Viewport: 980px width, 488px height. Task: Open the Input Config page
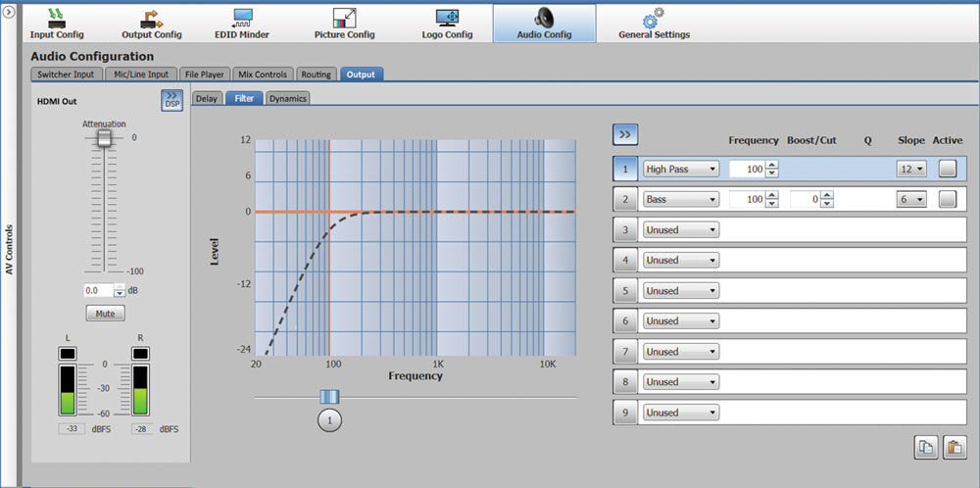pyautogui.click(x=56, y=23)
